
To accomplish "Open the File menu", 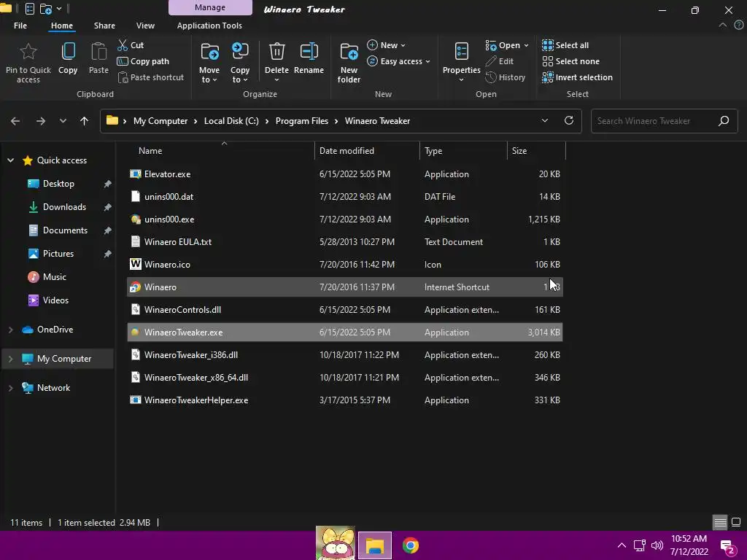I will (20, 26).
